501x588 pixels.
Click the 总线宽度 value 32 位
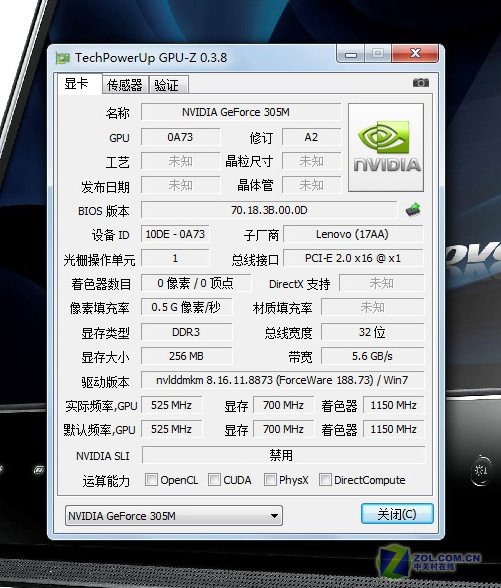click(372, 332)
